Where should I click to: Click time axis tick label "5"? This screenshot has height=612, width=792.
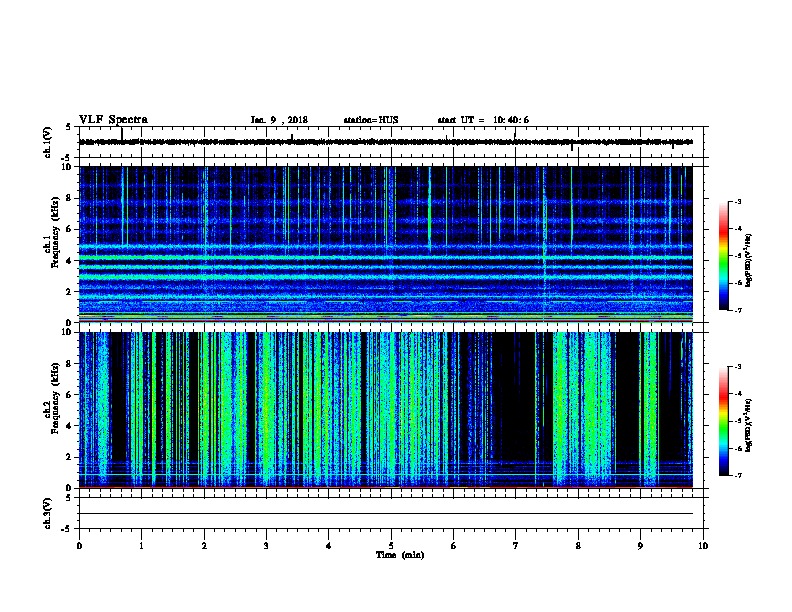tap(391, 546)
